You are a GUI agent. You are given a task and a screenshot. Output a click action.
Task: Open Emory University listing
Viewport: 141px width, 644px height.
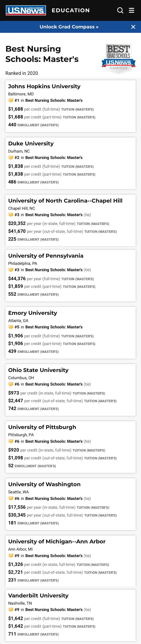33,313
